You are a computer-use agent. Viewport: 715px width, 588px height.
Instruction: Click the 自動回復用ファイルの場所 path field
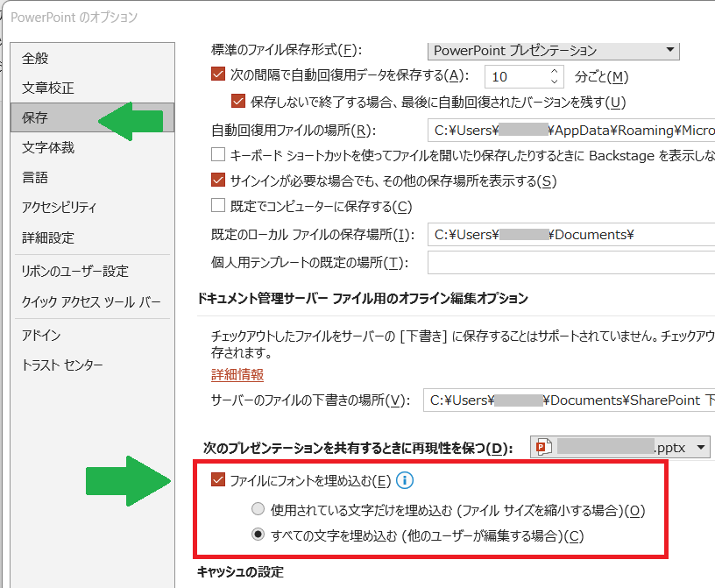pyautogui.click(x=571, y=131)
